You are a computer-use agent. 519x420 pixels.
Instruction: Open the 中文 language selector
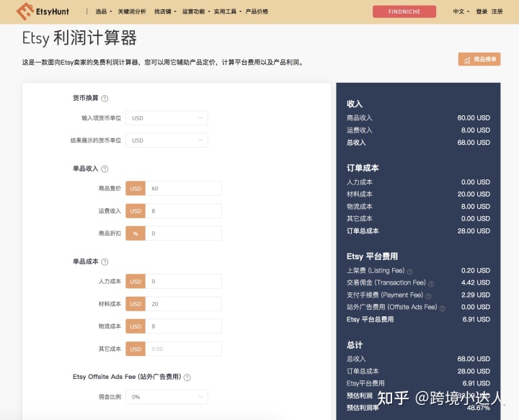[461, 12]
